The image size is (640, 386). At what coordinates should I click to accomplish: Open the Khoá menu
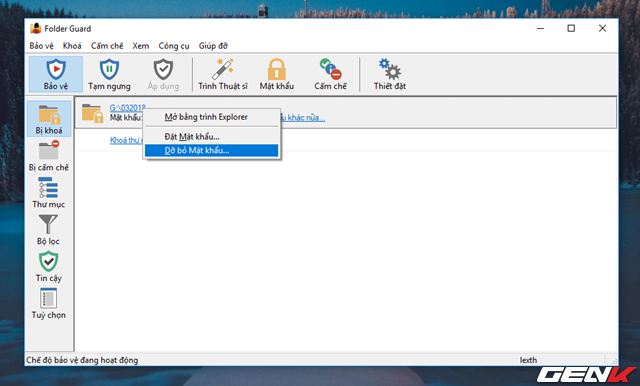72,46
